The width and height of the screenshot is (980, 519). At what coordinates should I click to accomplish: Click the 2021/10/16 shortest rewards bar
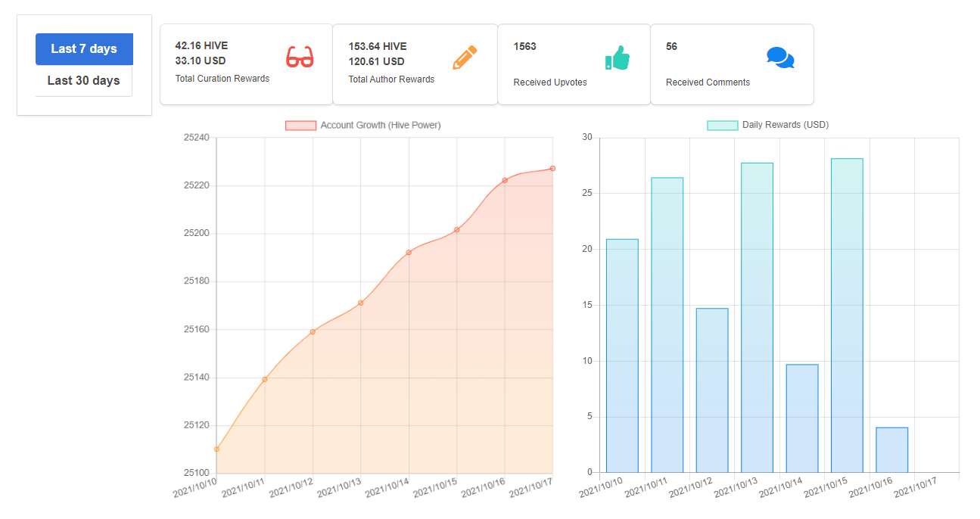coord(892,450)
